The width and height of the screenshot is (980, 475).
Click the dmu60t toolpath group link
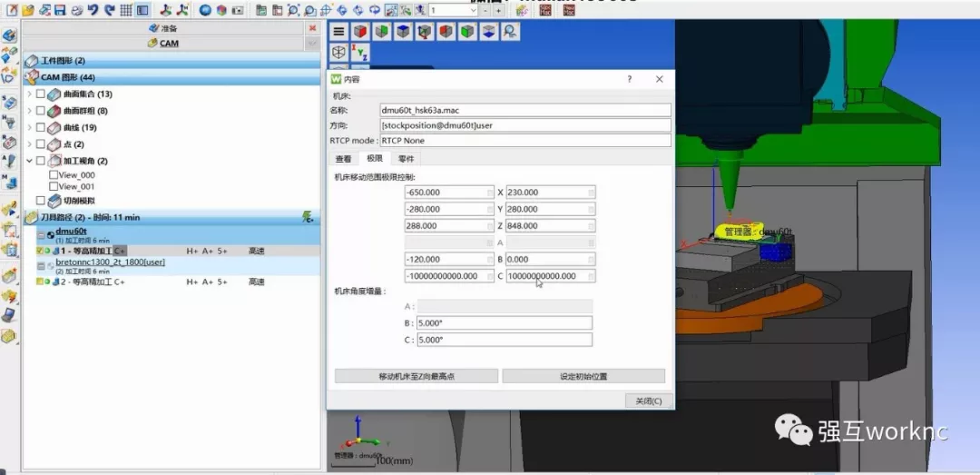pyautogui.click(x=71, y=231)
